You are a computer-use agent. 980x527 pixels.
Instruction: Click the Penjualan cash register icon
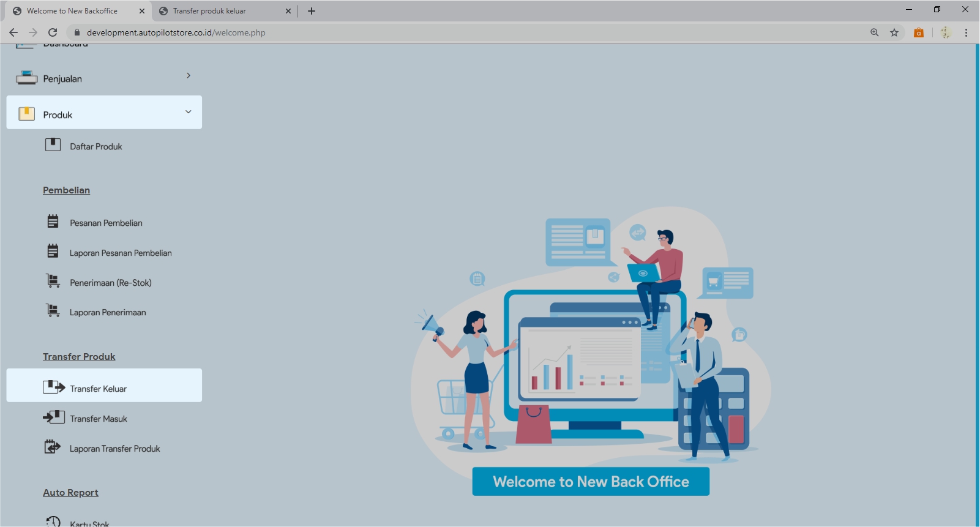pyautogui.click(x=26, y=78)
